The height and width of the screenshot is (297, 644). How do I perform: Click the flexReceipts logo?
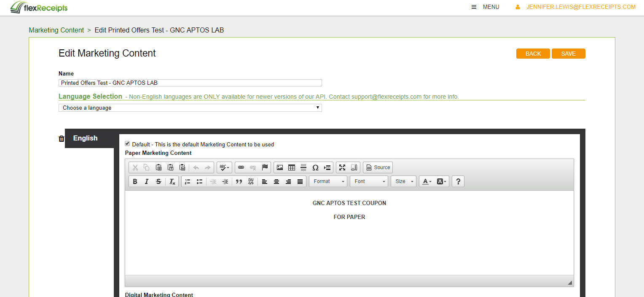[x=39, y=7]
